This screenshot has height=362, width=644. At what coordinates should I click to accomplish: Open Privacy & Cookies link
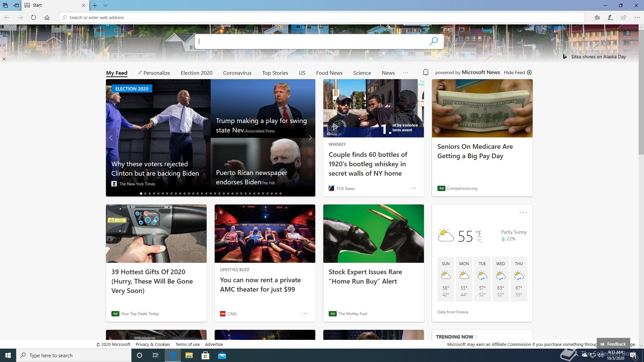153,344
